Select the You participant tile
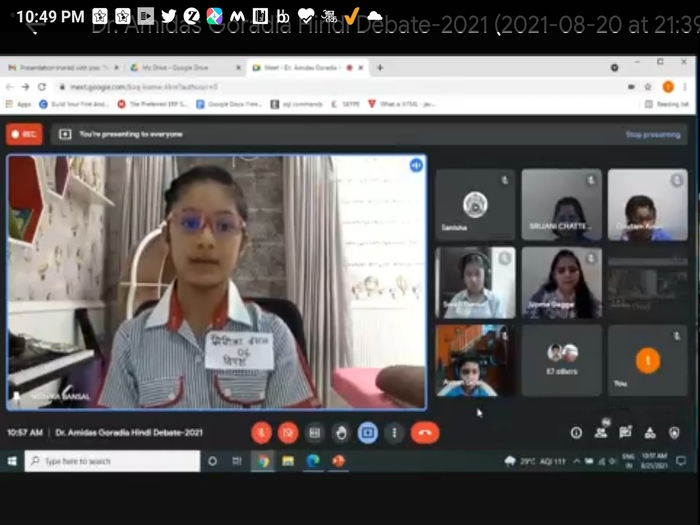The height and width of the screenshot is (525, 700). coord(648,360)
